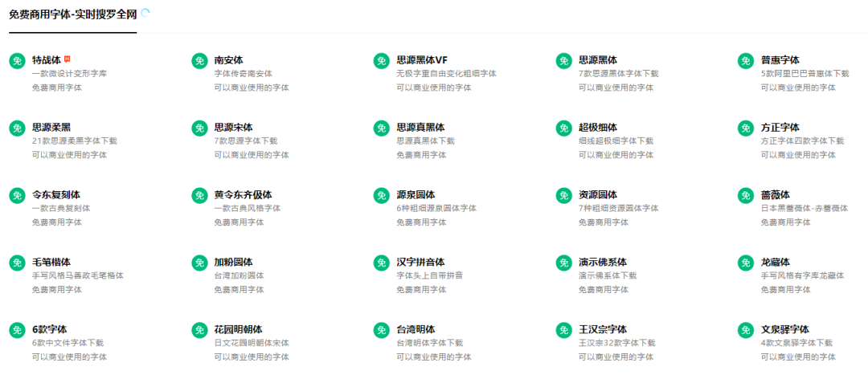The height and width of the screenshot is (379, 868).
Task: Open the 花园明朝体 font entry
Action: (238, 330)
